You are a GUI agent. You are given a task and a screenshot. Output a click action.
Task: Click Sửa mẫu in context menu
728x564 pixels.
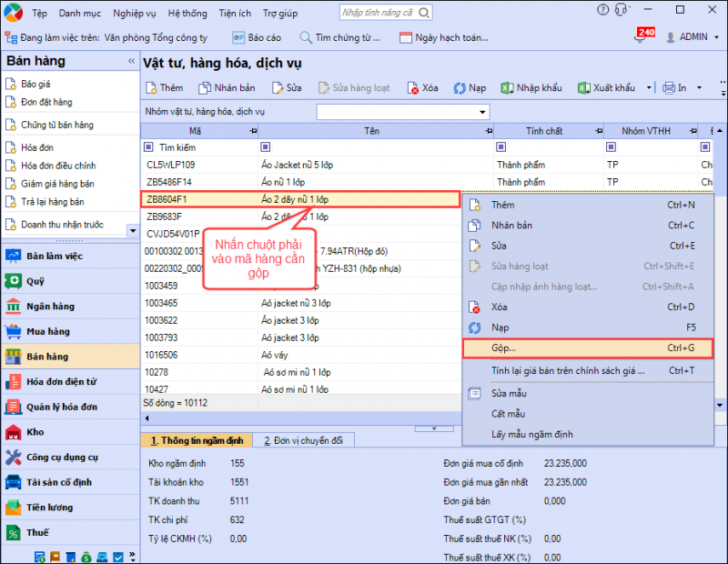509,393
